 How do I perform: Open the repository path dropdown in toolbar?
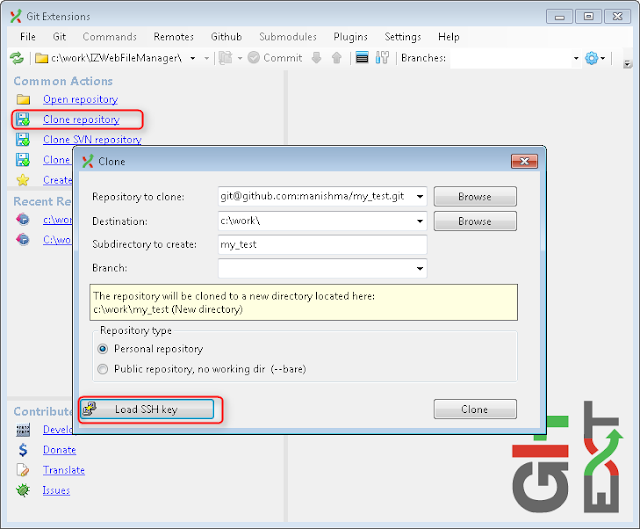point(193,58)
